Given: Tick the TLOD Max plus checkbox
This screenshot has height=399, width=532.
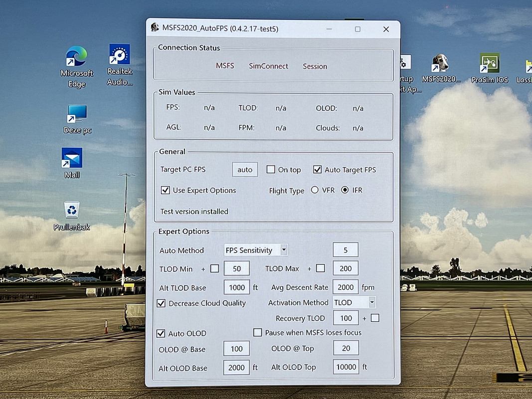Looking at the screenshot, I should click(x=320, y=268).
